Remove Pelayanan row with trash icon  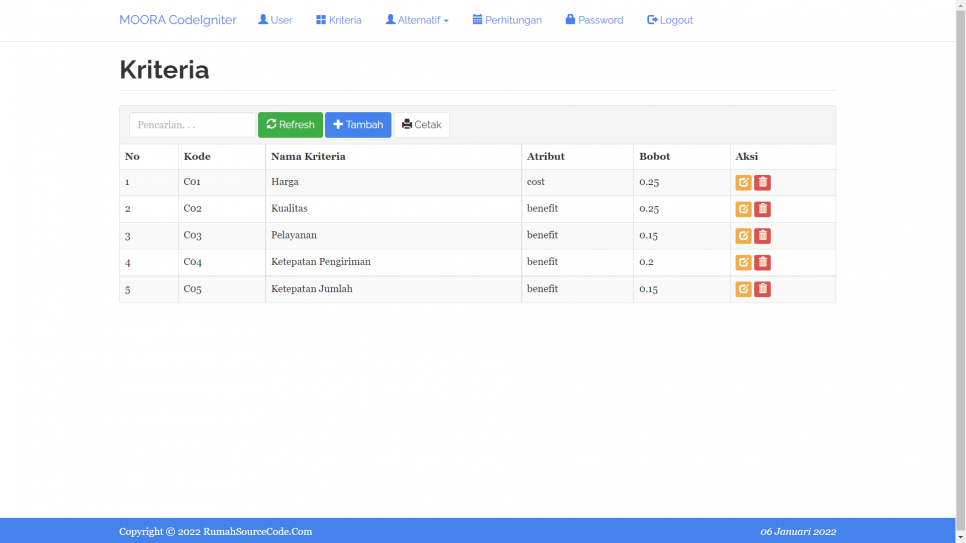tap(762, 236)
